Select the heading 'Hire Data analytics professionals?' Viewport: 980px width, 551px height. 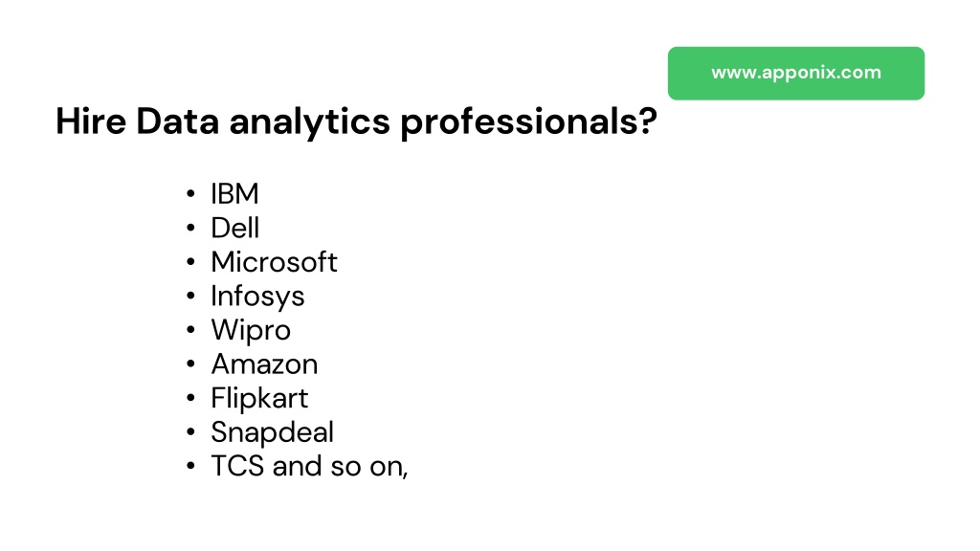click(x=356, y=121)
